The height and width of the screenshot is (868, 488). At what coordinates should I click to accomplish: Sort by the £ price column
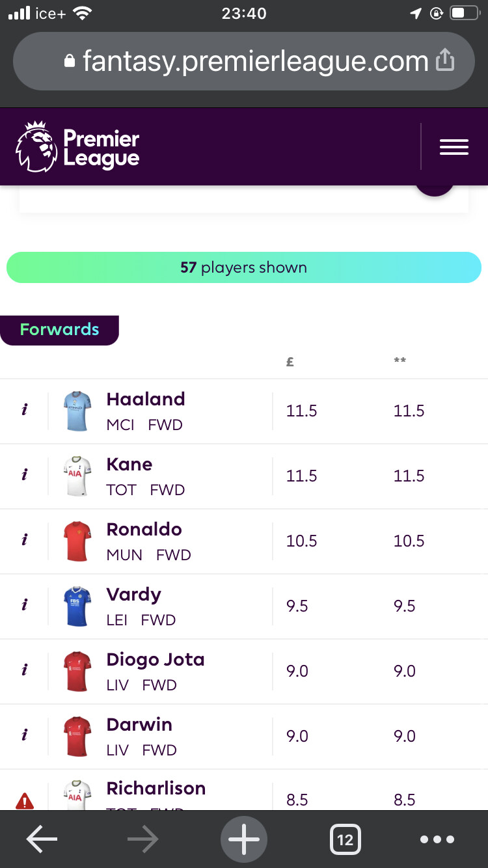[x=290, y=362]
